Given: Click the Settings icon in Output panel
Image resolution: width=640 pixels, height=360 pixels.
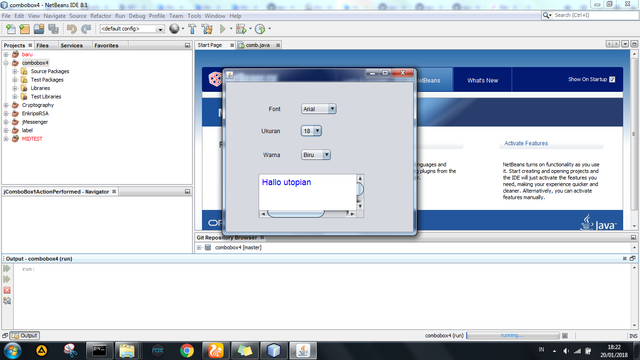Looking at the screenshot, I should click(x=7, y=301).
